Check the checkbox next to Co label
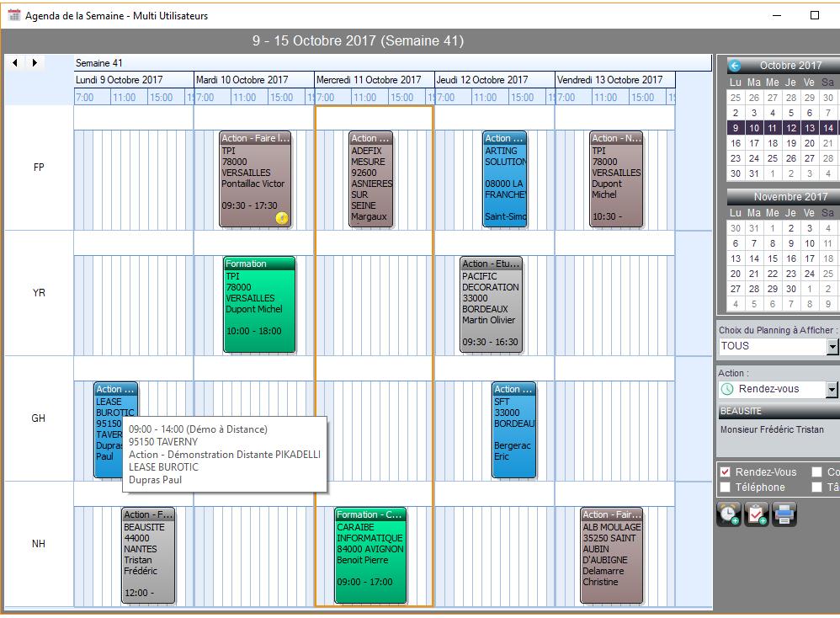The height and width of the screenshot is (618, 840). [817, 471]
